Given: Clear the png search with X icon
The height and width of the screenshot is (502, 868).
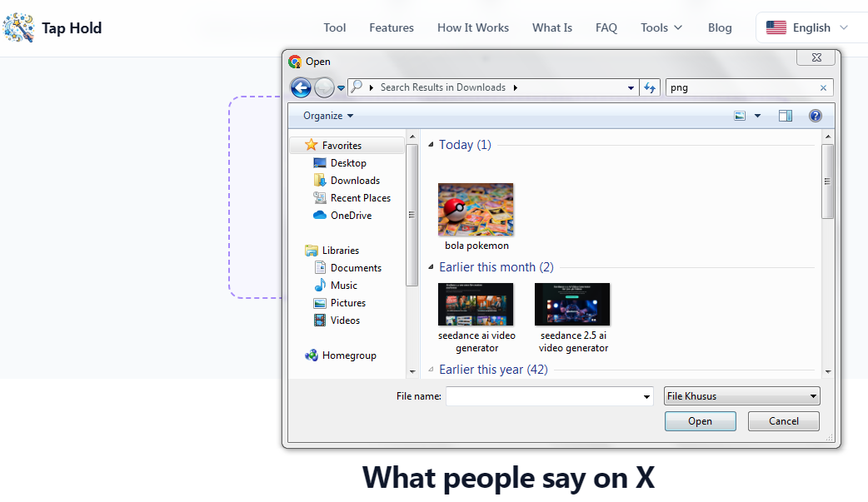Looking at the screenshot, I should [823, 88].
